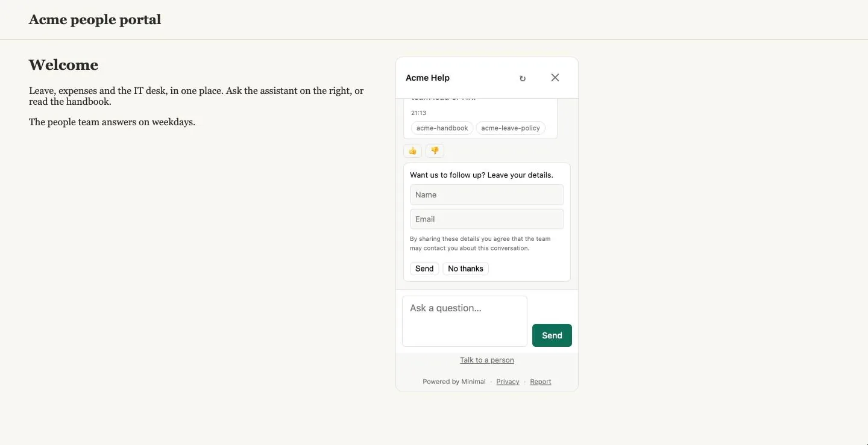The width and height of the screenshot is (868, 445).
Task: Open the acme-leave-policy source chip
Action: click(511, 128)
